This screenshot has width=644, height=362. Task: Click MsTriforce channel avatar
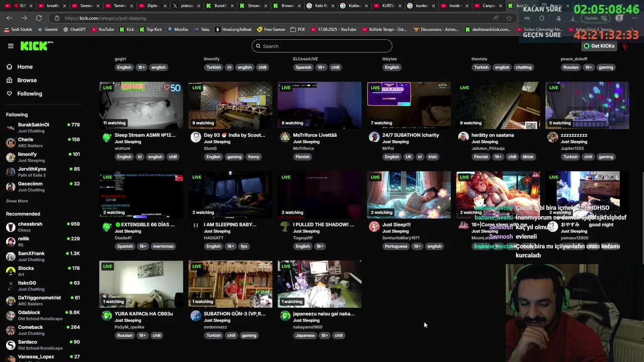pos(285,137)
